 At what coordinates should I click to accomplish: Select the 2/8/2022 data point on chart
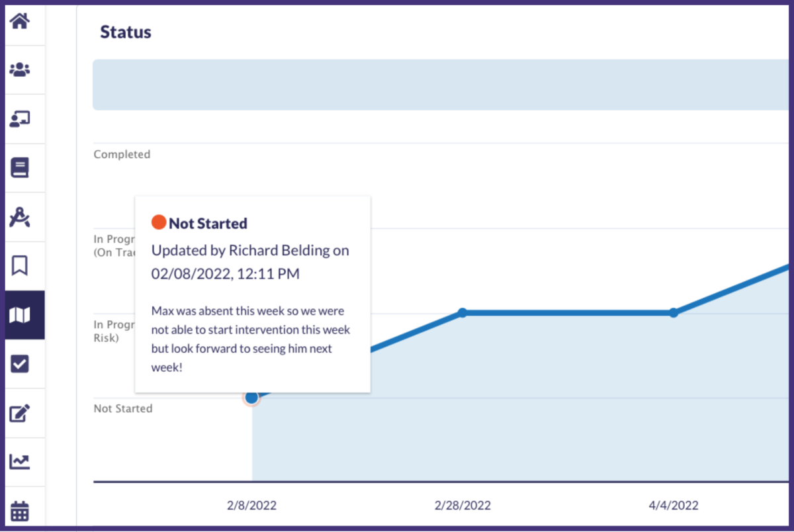[251, 398]
